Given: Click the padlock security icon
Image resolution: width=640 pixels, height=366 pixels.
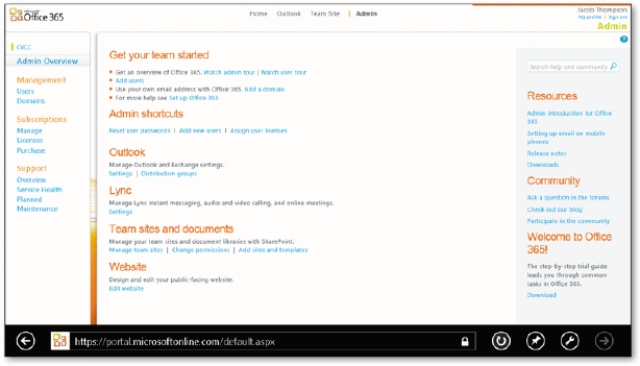Looking at the screenshot, I should point(464,341).
